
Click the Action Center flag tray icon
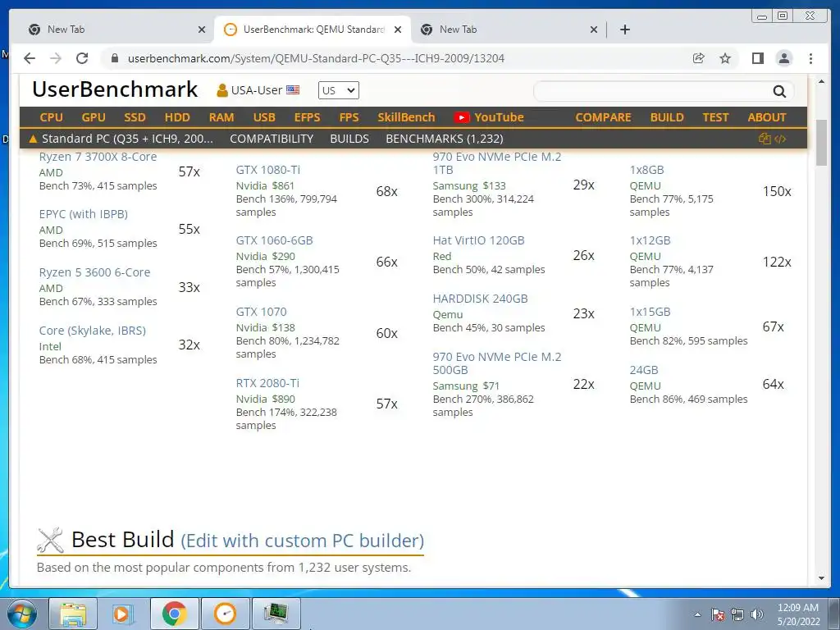(718, 614)
